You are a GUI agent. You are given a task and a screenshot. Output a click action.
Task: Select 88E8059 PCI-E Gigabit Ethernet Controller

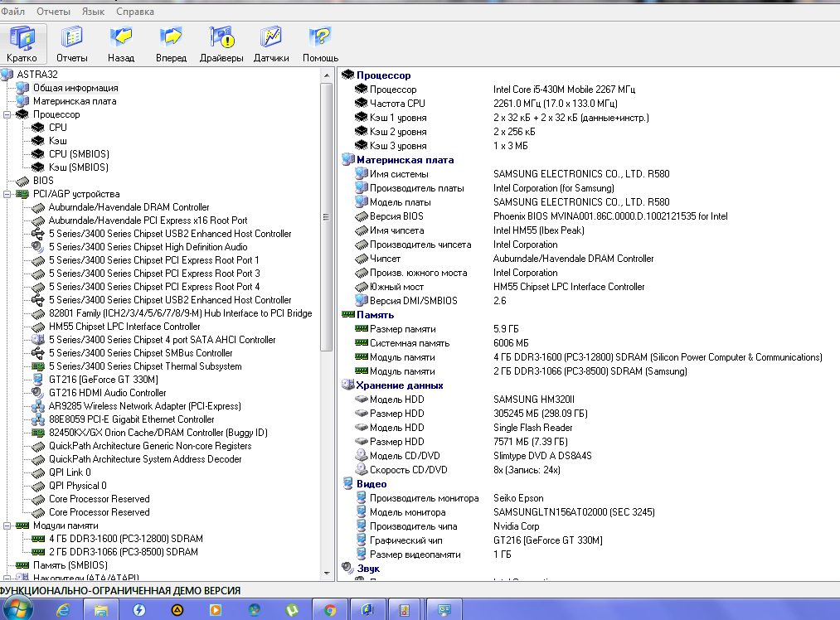(x=131, y=419)
